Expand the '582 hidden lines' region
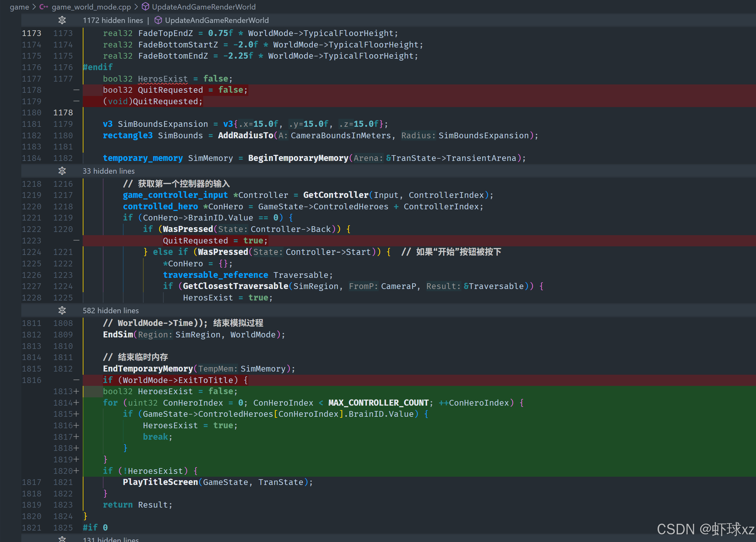Viewport: 756px width, 542px height. click(111, 311)
